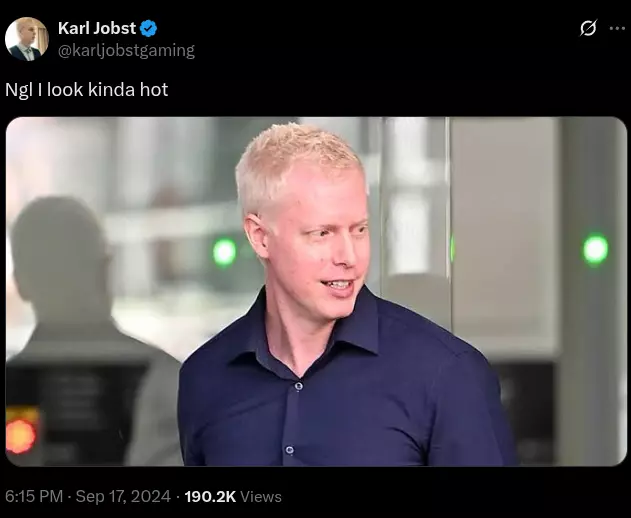This screenshot has height=518, width=631.
Task: Open the three-dot more options menu
Action: pyautogui.click(x=617, y=28)
